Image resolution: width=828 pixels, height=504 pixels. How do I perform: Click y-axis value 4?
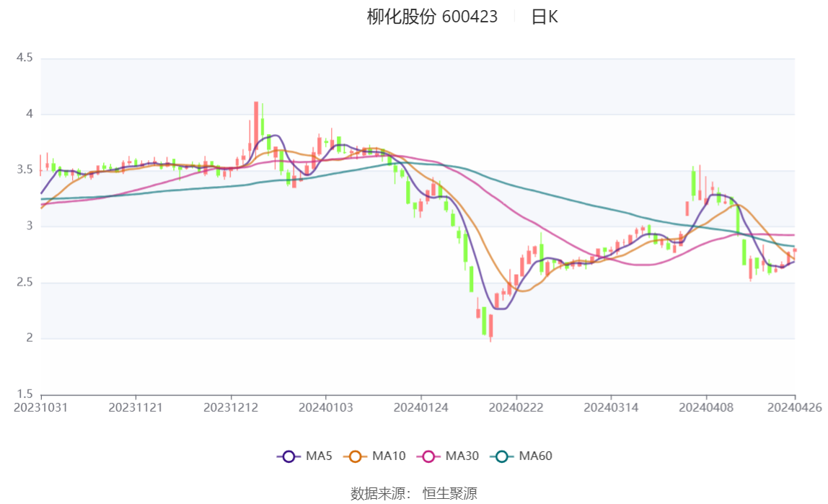click(30, 114)
